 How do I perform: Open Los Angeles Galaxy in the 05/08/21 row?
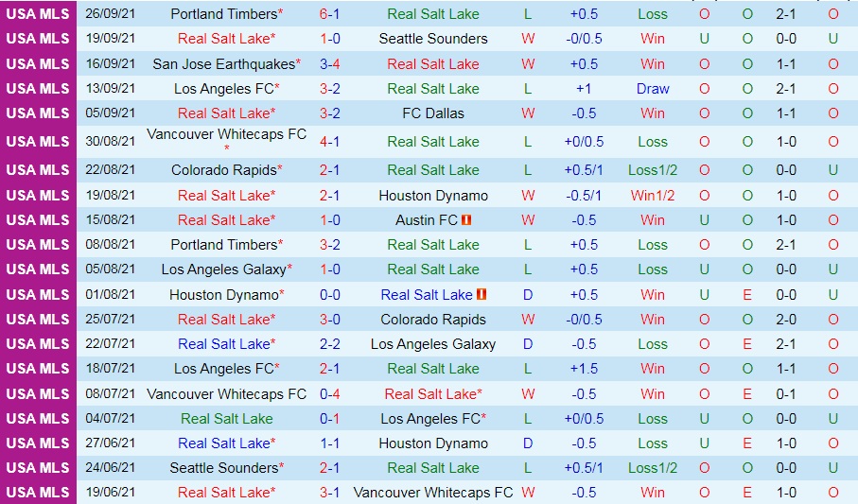(x=224, y=269)
